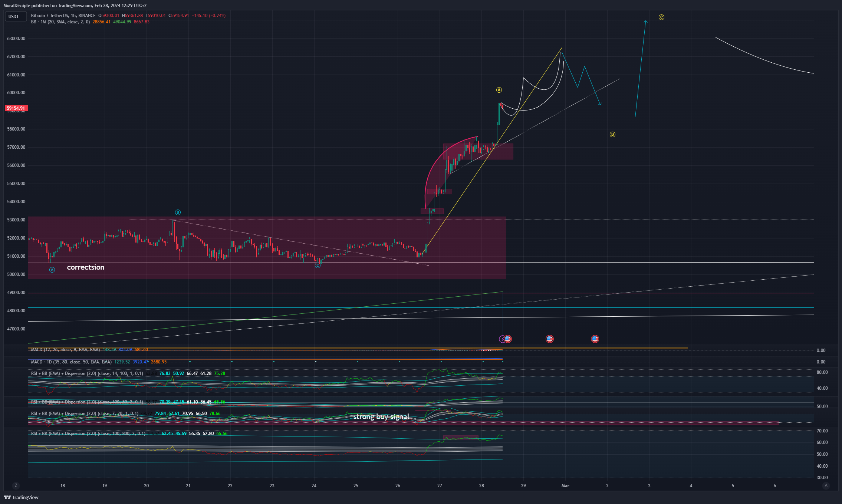Select the MACD (12, 26, close, 9) legend

65,350
